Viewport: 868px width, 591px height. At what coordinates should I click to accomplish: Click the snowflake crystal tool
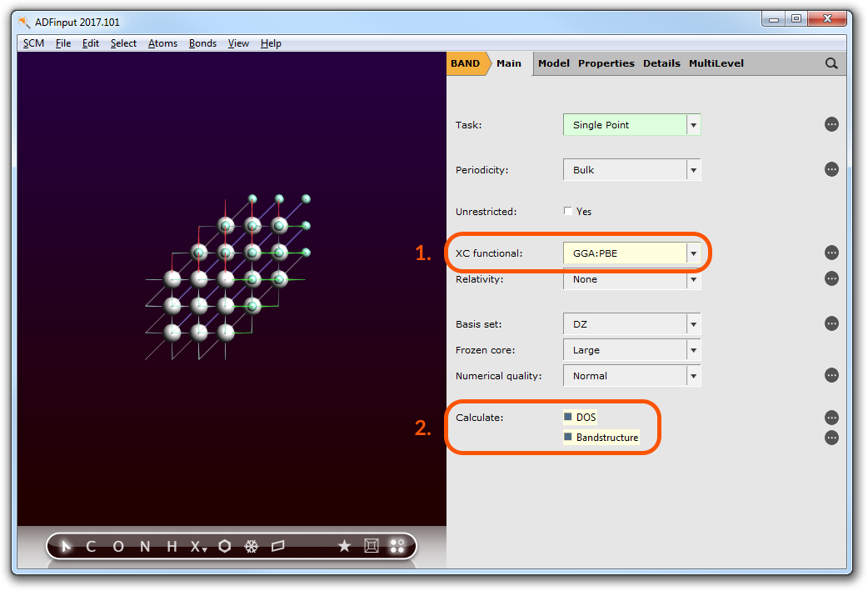tap(251, 546)
